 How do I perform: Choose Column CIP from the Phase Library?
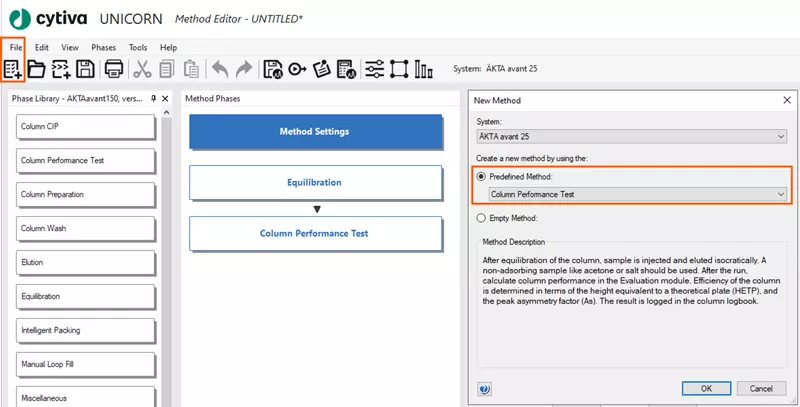85,127
